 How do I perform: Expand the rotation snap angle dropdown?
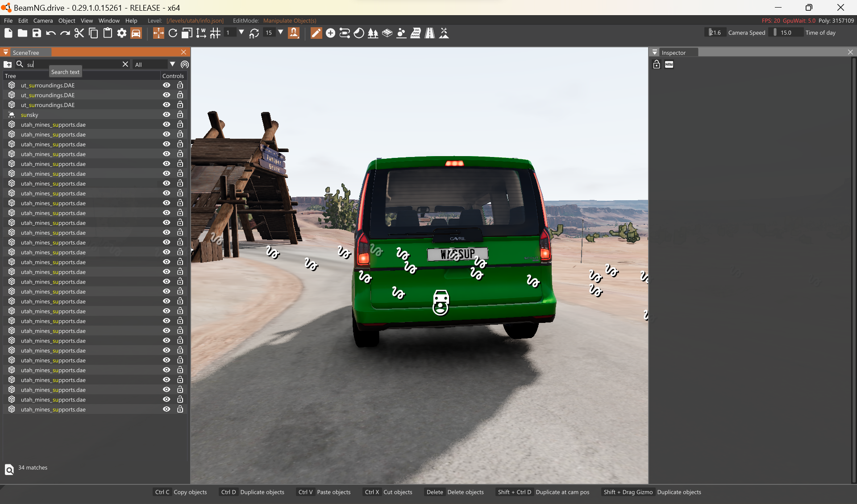[x=281, y=32]
